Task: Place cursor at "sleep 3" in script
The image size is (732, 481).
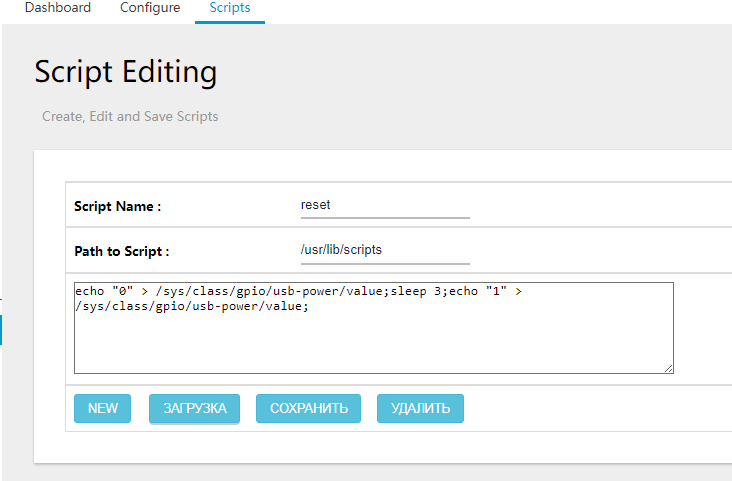Action: click(x=414, y=291)
